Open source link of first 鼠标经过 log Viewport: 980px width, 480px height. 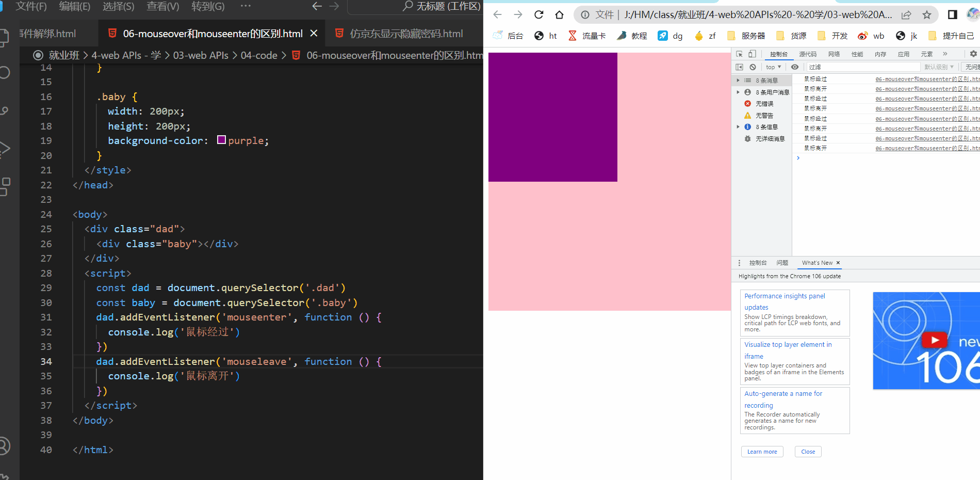(x=927, y=79)
